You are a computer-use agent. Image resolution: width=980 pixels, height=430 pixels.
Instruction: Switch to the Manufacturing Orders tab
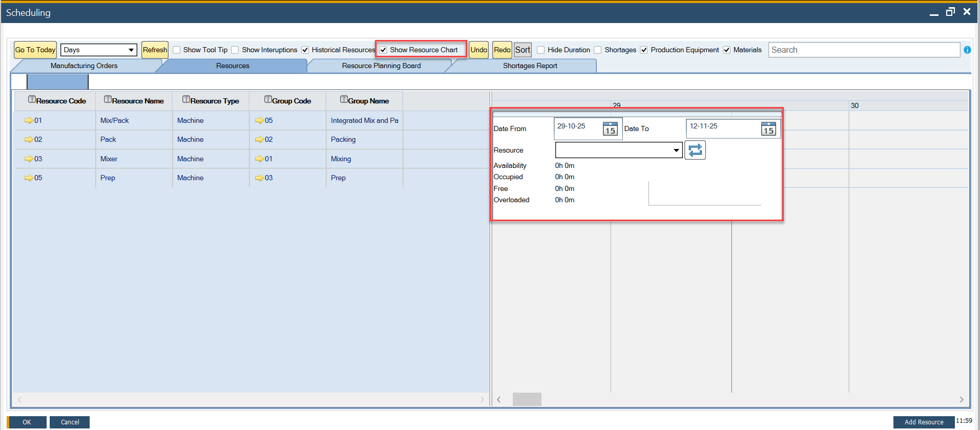pyautogui.click(x=84, y=66)
